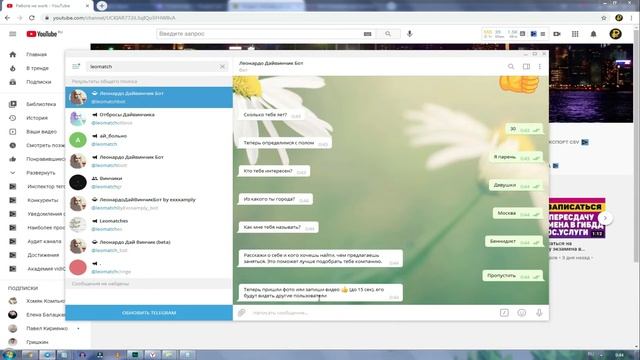
Task: Bookmark this page with the star icon
Action: pyautogui.click(x=604, y=18)
